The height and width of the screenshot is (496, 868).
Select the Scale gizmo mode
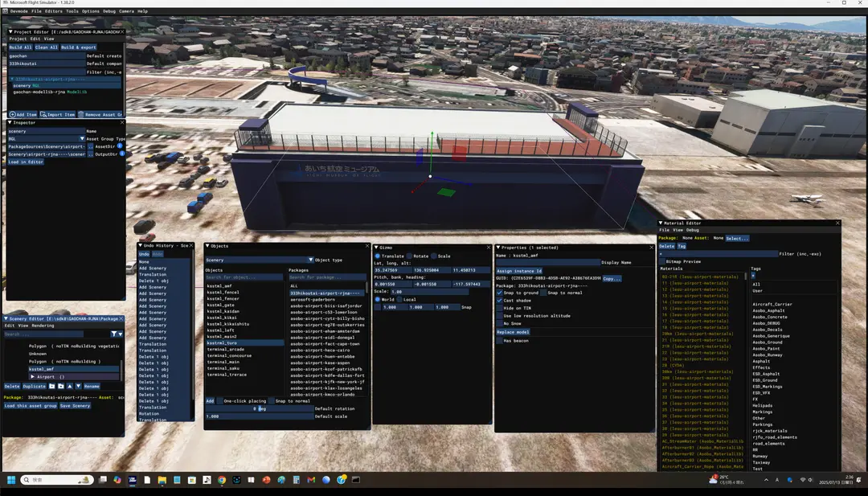434,256
